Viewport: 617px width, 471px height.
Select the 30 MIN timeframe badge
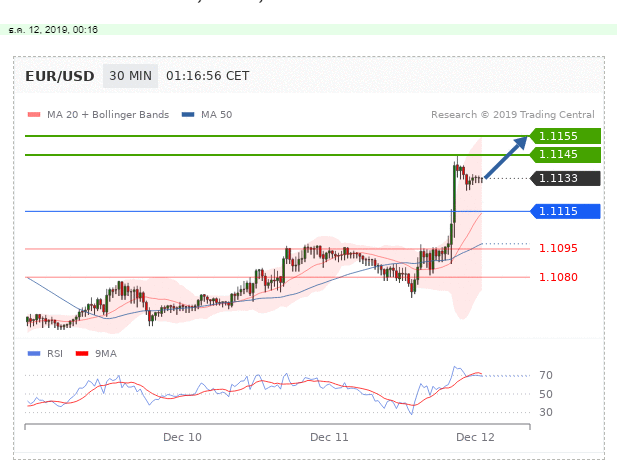[x=130, y=76]
